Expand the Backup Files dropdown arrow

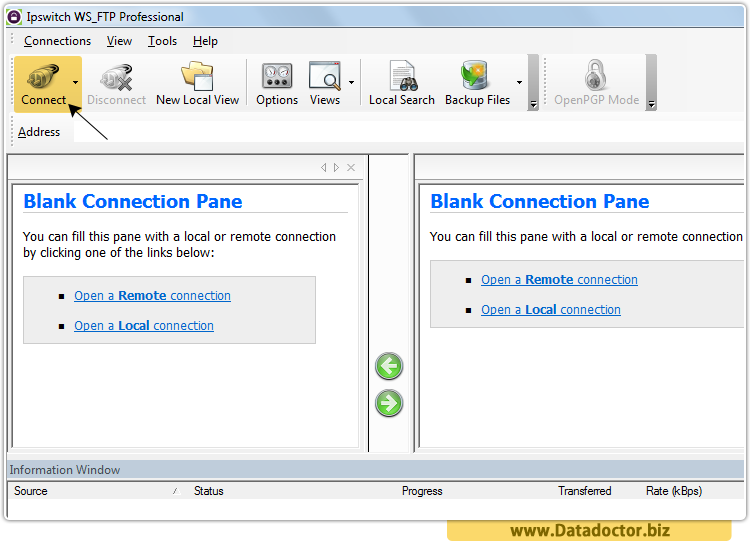point(519,83)
